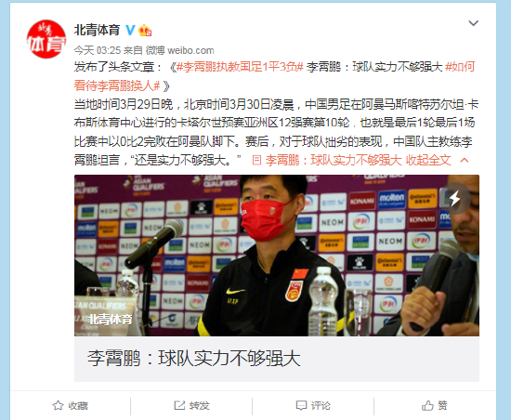
Task: Click the crown membership badge icon
Action: coord(145,31)
